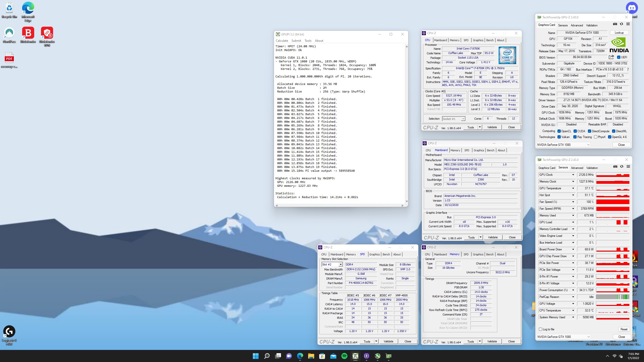Open Bench tab in CPU-Z CPU window
Image resolution: width=644 pixels, height=362 pixels.
click(x=490, y=40)
